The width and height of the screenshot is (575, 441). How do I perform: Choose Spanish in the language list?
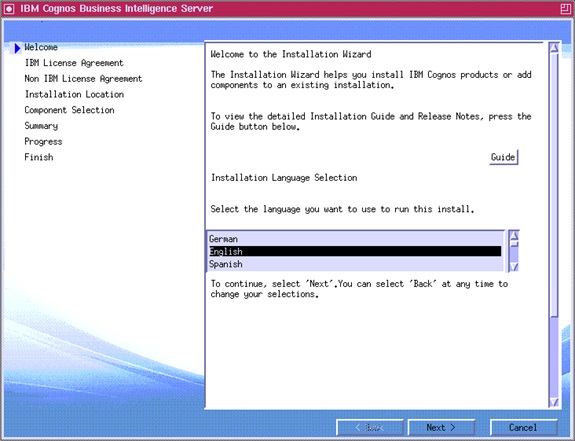tap(355, 264)
